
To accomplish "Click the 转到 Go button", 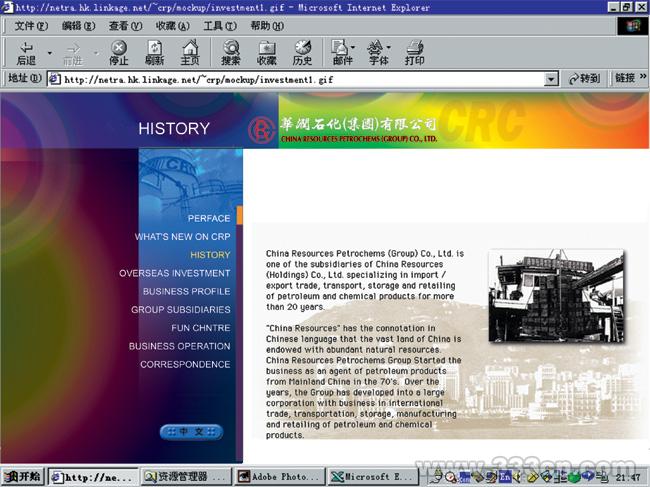I will tap(585, 79).
